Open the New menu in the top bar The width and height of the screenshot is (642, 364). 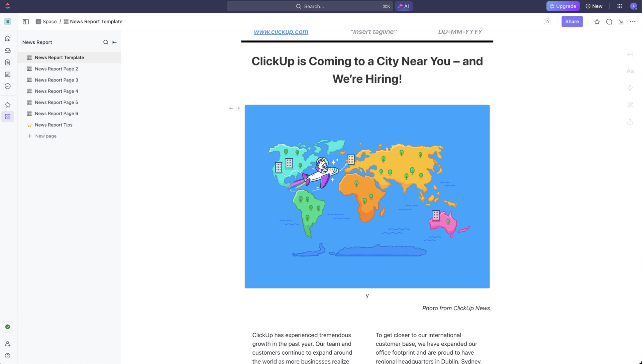pyautogui.click(x=594, y=6)
